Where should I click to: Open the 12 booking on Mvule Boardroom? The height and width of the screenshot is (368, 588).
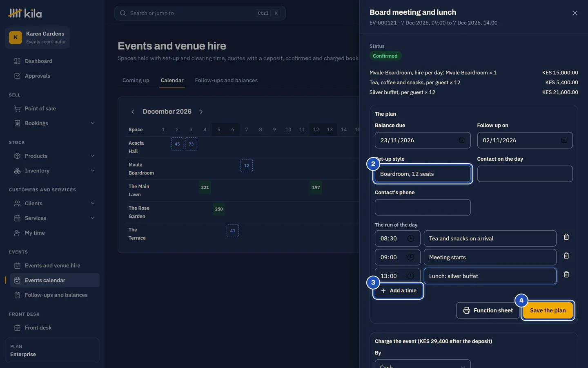point(247,166)
